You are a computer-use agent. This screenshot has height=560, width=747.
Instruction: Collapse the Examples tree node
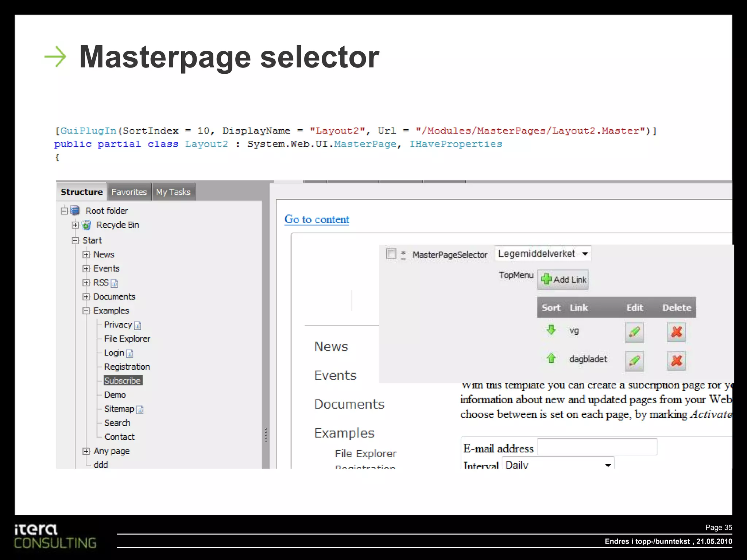[x=86, y=311]
